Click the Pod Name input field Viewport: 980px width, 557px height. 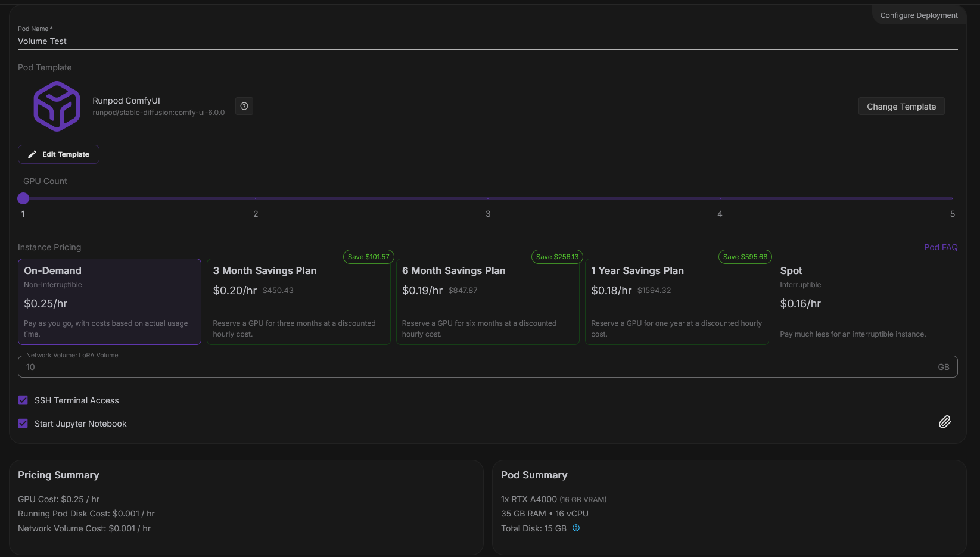point(487,41)
